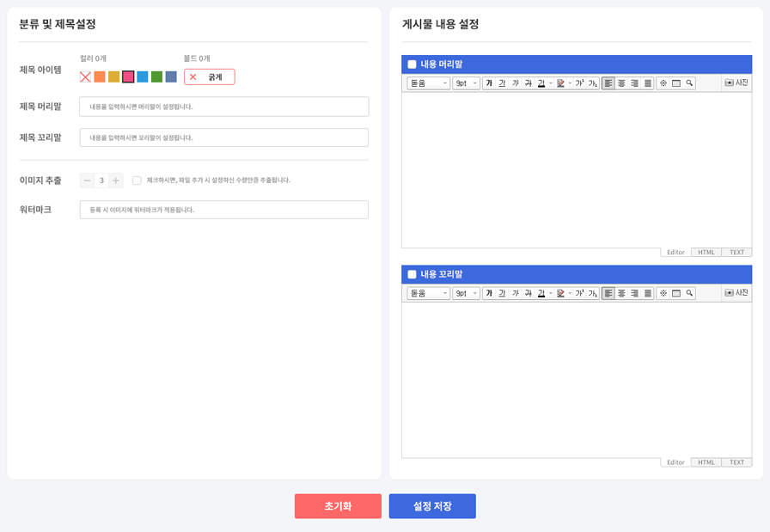This screenshot has width=770, height=532.
Task: Switch to TEXT tab in 내용 꼬리말 editor
Action: 736,462
